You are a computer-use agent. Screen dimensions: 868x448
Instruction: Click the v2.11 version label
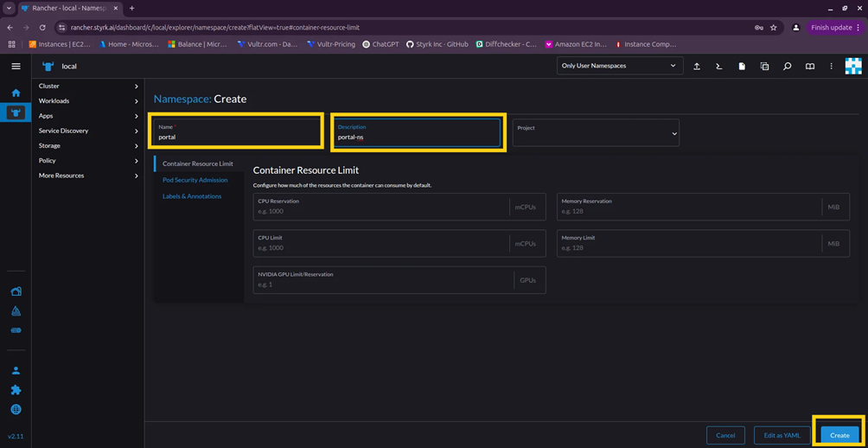coord(16,436)
